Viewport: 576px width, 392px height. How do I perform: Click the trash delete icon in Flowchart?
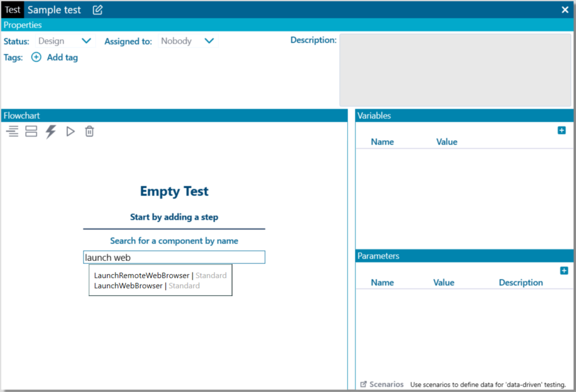[89, 131]
